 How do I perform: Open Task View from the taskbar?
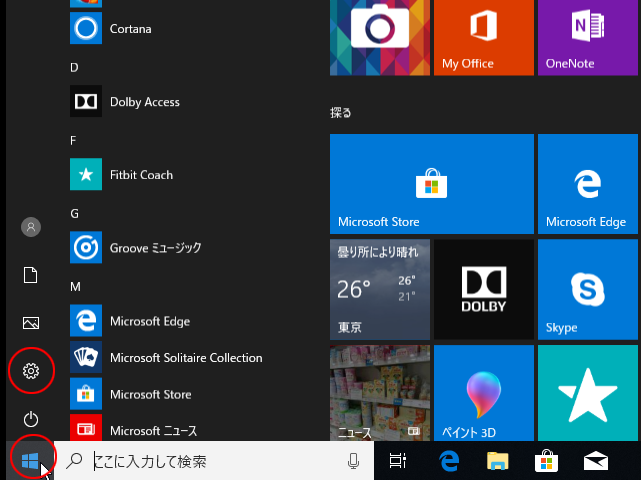click(397, 461)
